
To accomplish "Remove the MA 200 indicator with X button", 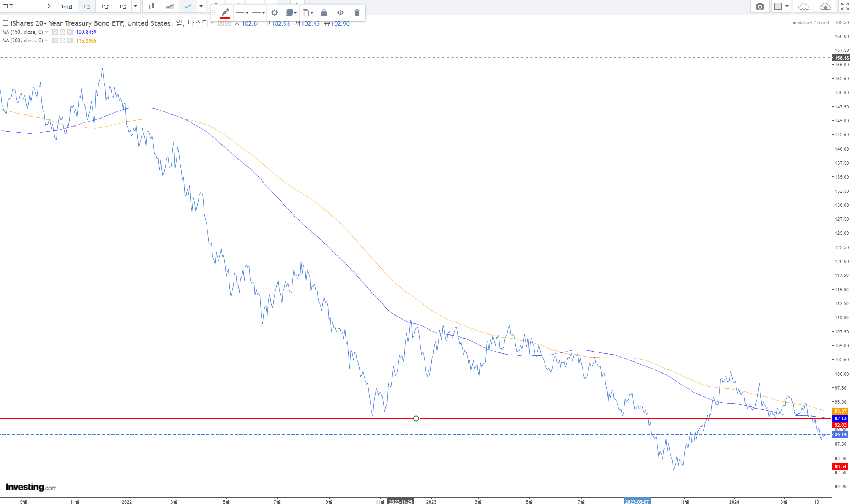I will (70, 41).
